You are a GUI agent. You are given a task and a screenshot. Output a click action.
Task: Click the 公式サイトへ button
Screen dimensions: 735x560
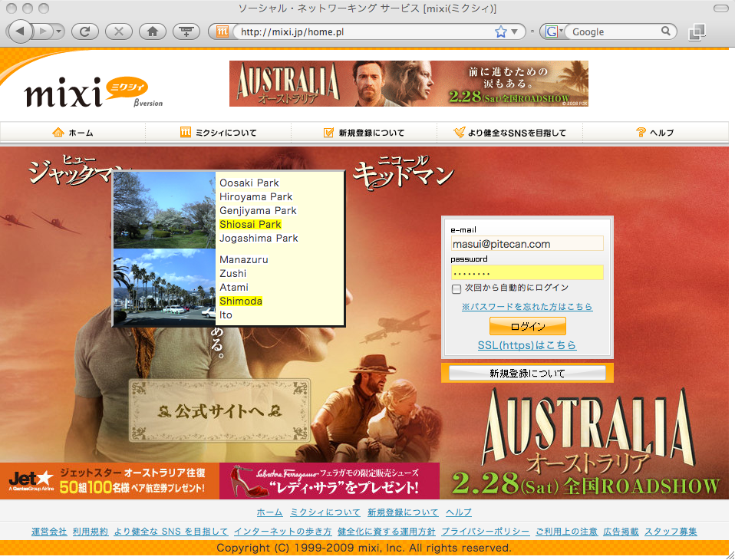(220, 411)
